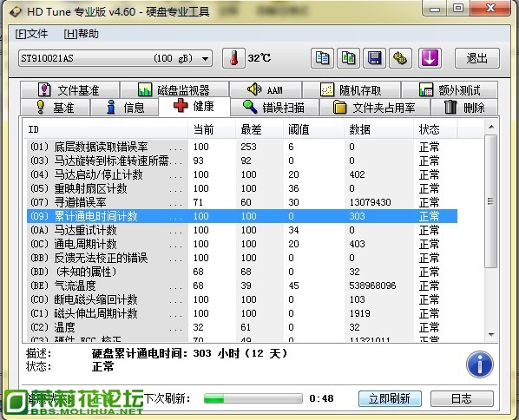Click the 状态 column header
The height and width of the screenshot is (420, 519).
click(x=436, y=129)
